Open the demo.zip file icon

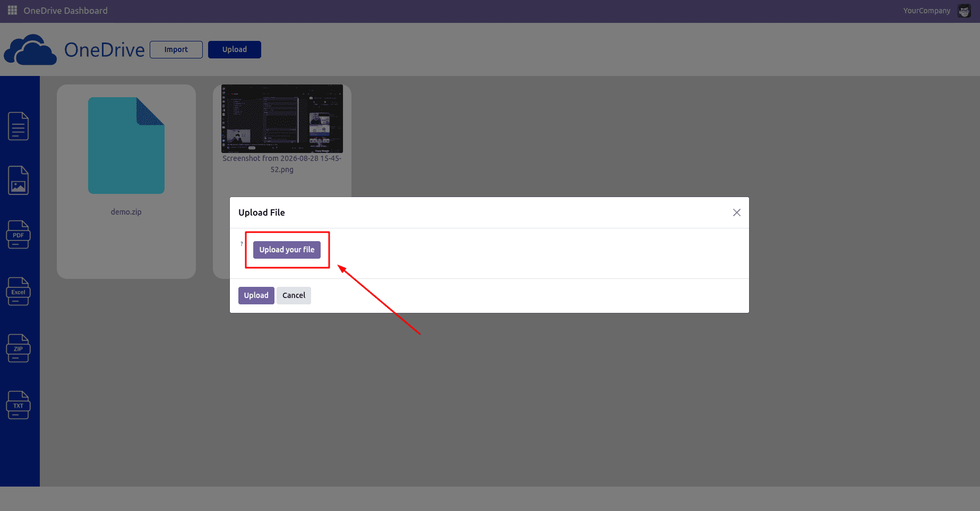pyautogui.click(x=126, y=146)
